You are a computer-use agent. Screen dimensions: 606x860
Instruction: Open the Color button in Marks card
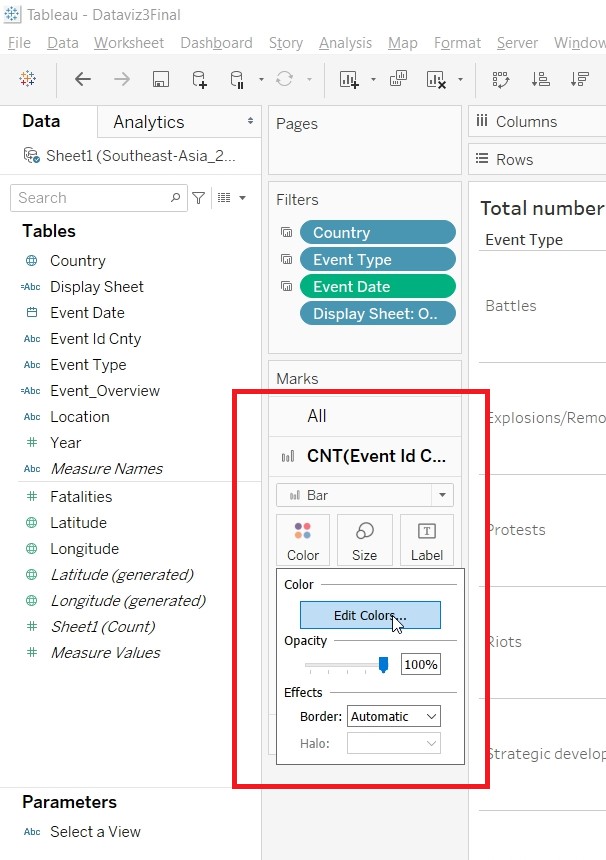[303, 540]
